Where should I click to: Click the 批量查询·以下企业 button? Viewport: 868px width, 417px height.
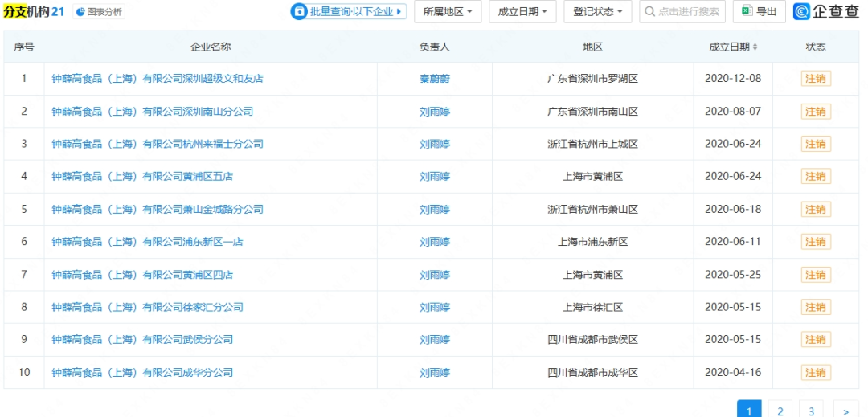point(347,12)
